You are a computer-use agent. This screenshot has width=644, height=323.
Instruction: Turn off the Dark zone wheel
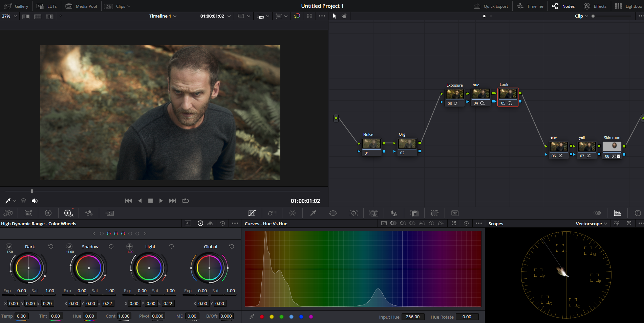(9, 247)
